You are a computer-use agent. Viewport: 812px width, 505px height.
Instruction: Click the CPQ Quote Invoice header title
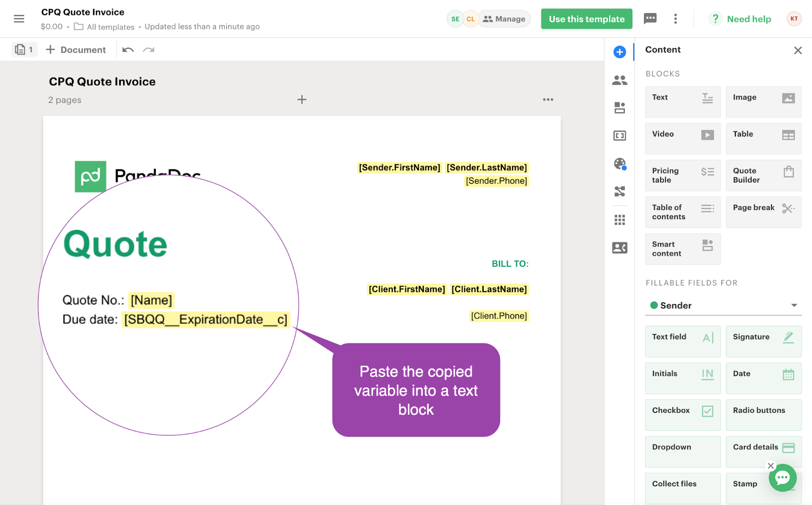pos(83,12)
